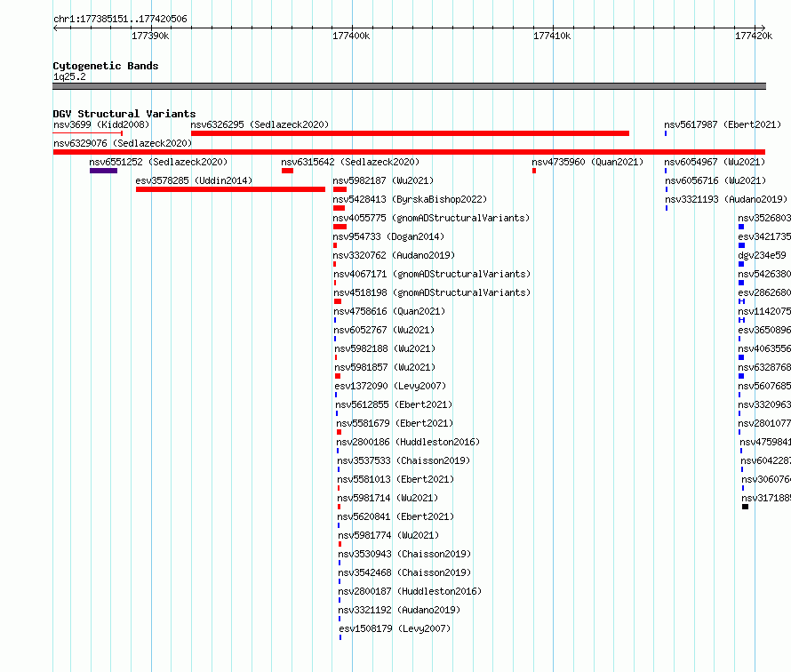The height and width of the screenshot is (672, 791).
Task: Click the 177410k ruler position label
Action: [x=552, y=36]
